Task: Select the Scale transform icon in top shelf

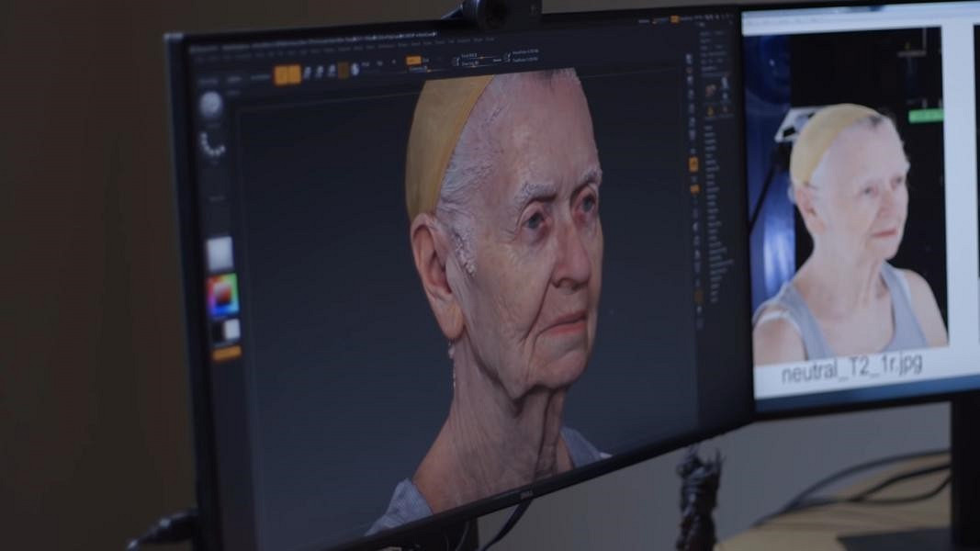Action: point(320,72)
